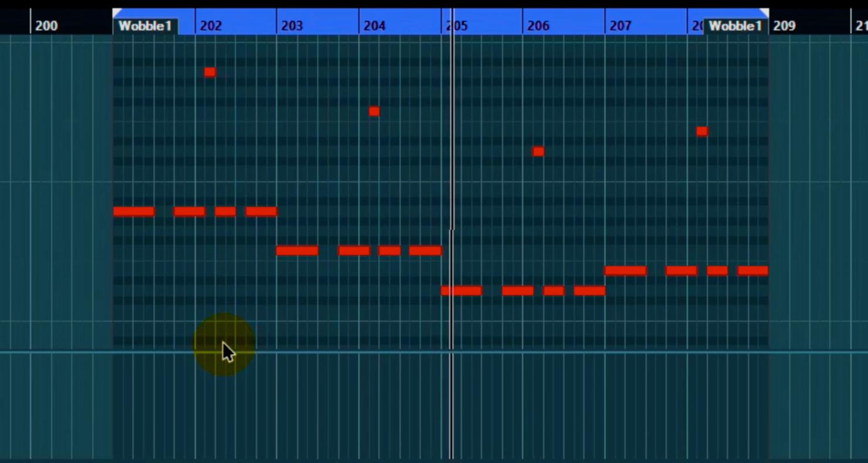
Task: Select the long note starting at bar 207
Action: pos(625,271)
